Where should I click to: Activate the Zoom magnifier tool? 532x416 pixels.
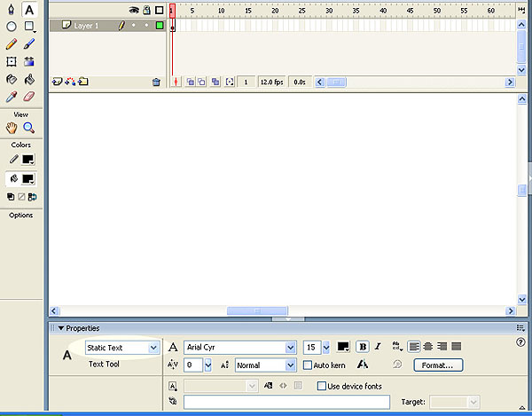[x=29, y=128]
